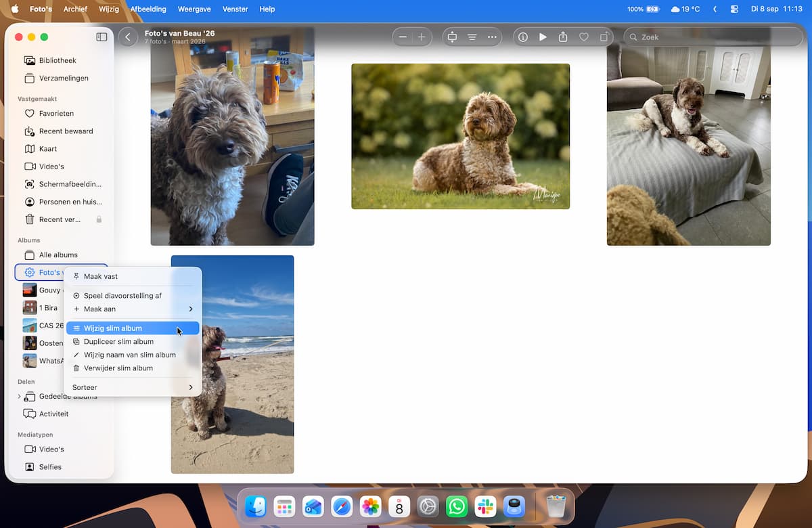This screenshot has height=528, width=812.
Task: Click the rotate icon in toolbar
Action: point(604,37)
